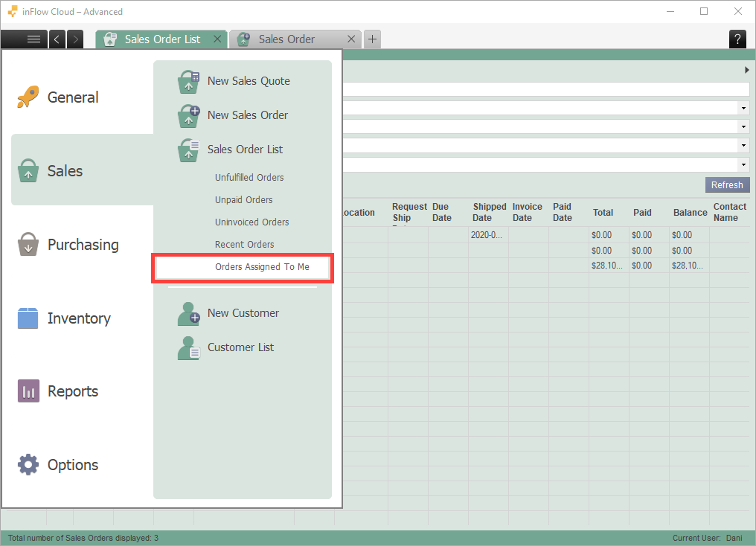This screenshot has width=756, height=546.
Task: Click the Sales Order tab icon
Action: [x=244, y=39]
